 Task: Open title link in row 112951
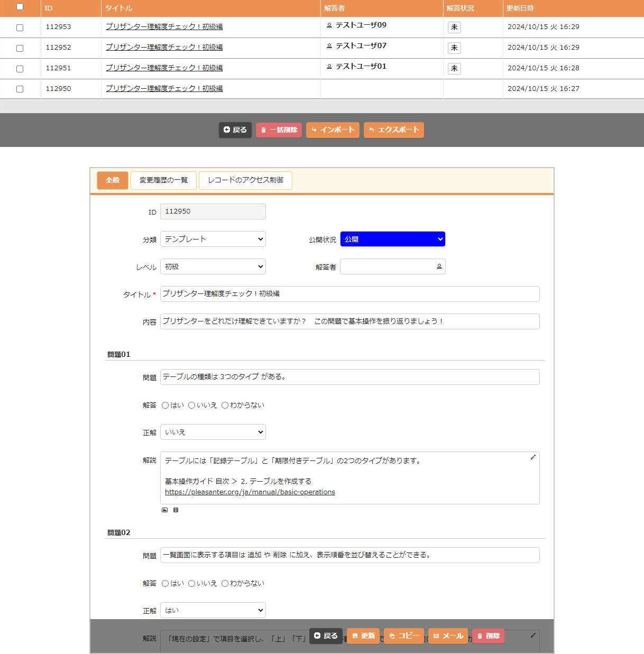pos(164,68)
